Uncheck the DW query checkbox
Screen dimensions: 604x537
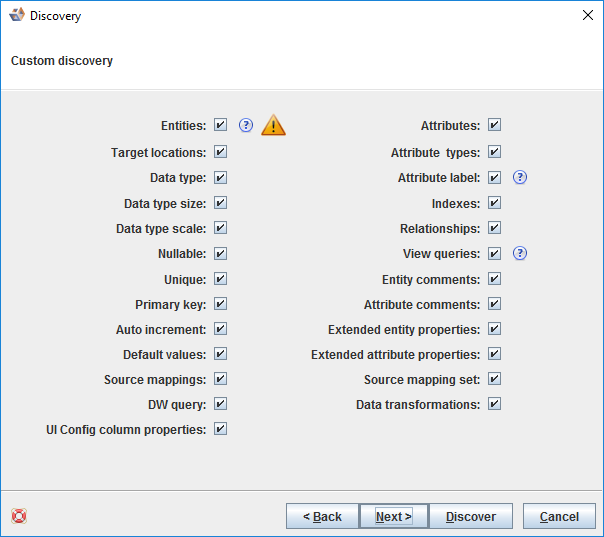(x=221, y=404)
